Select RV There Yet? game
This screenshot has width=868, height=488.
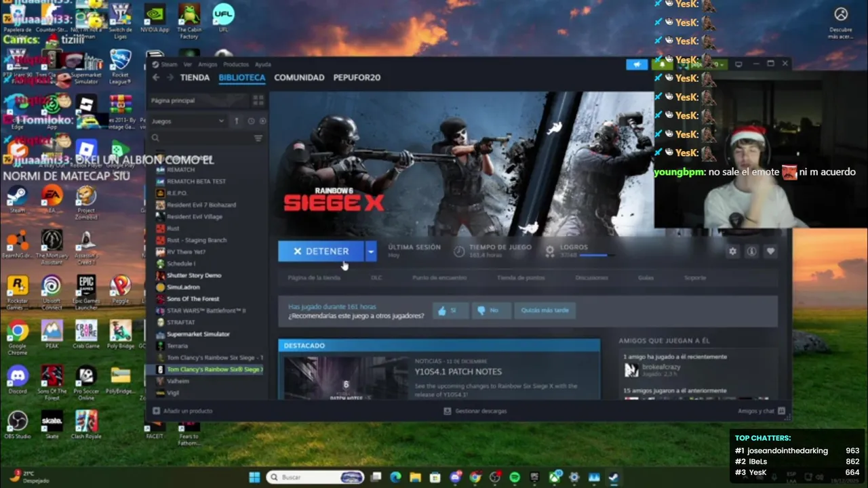[x=186, y=251]
